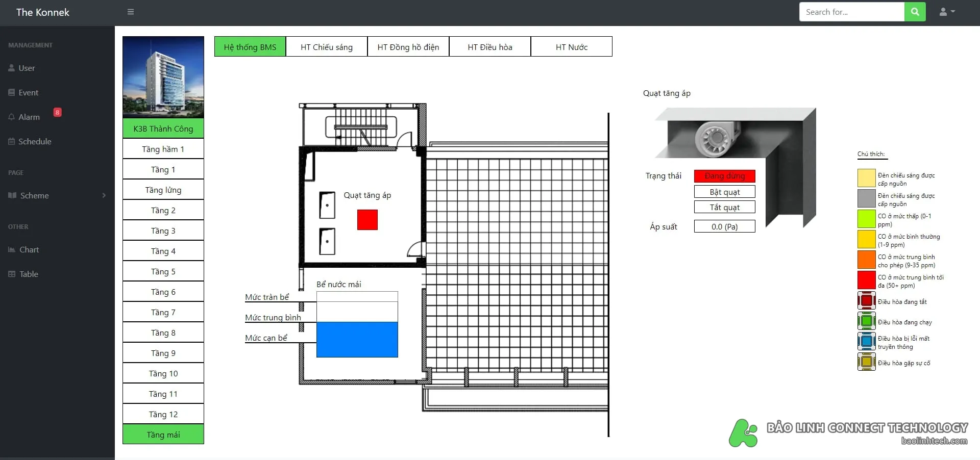Switch to HT Điều hòa tab
This screenshot has width=980, height=460.
[490, 46]
